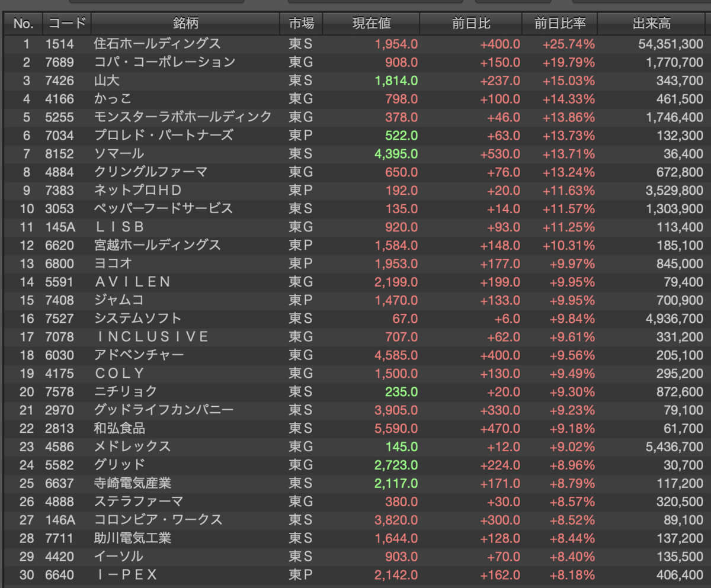Click stock code 6640
711x588 pixels.
[59, 575]
